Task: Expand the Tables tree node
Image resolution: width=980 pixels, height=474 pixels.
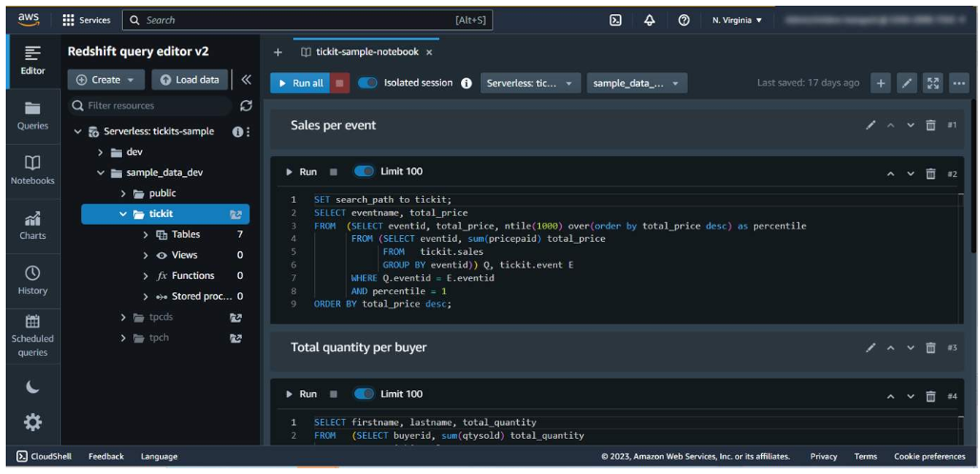Action: (146, 234)
